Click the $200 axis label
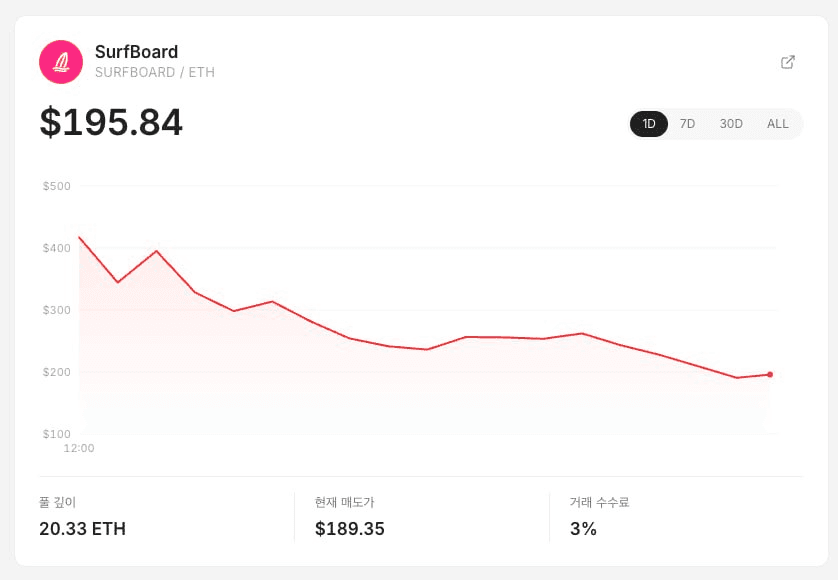Screen dimensions: 838x580 [x=57, y=372]
